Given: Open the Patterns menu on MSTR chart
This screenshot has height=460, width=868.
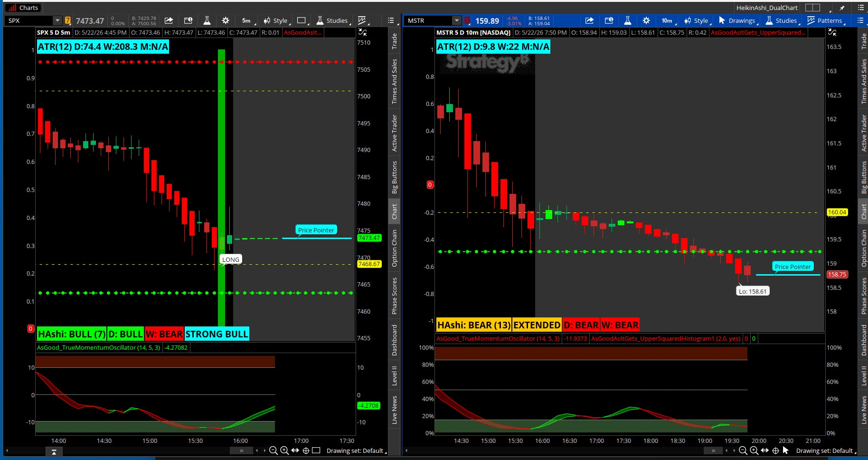Looking at the screenshot, I should (x=826, y=20).
